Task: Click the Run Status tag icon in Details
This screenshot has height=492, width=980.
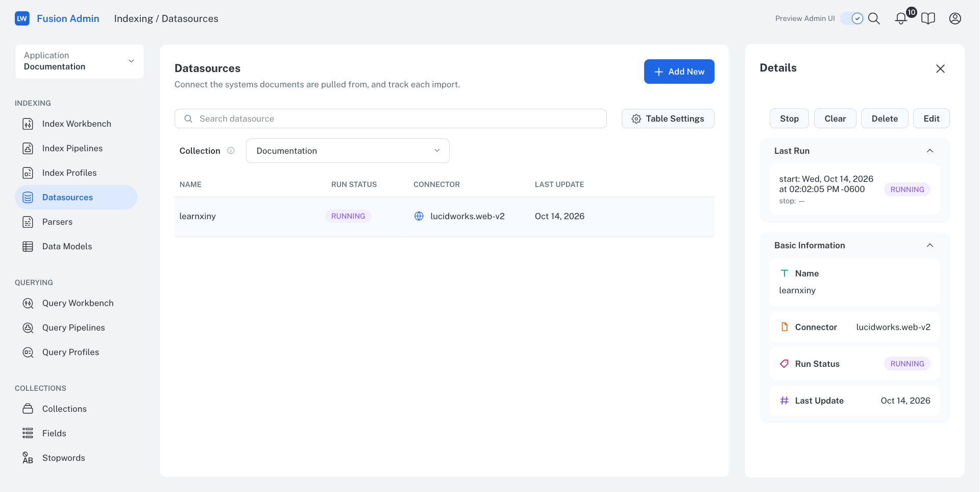Action: pos(785,364)
